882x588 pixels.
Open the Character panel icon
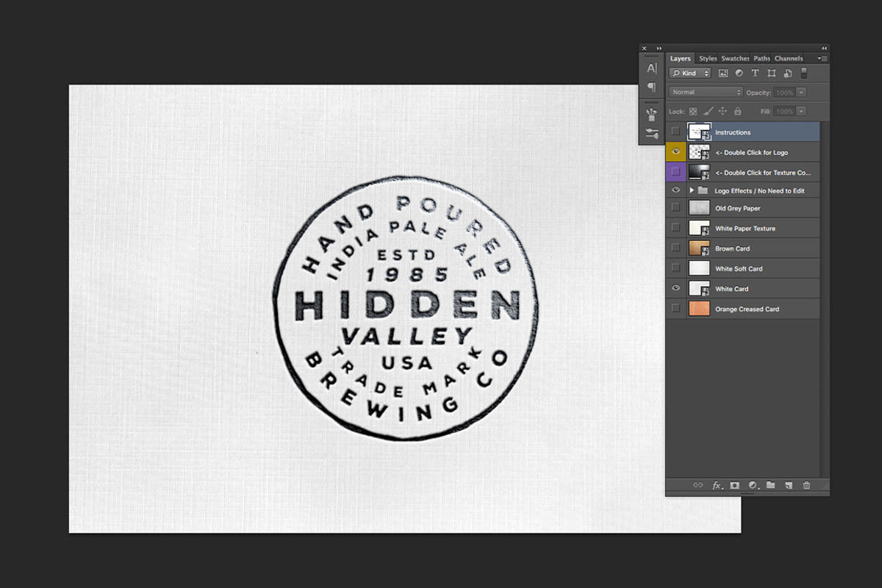651,68
